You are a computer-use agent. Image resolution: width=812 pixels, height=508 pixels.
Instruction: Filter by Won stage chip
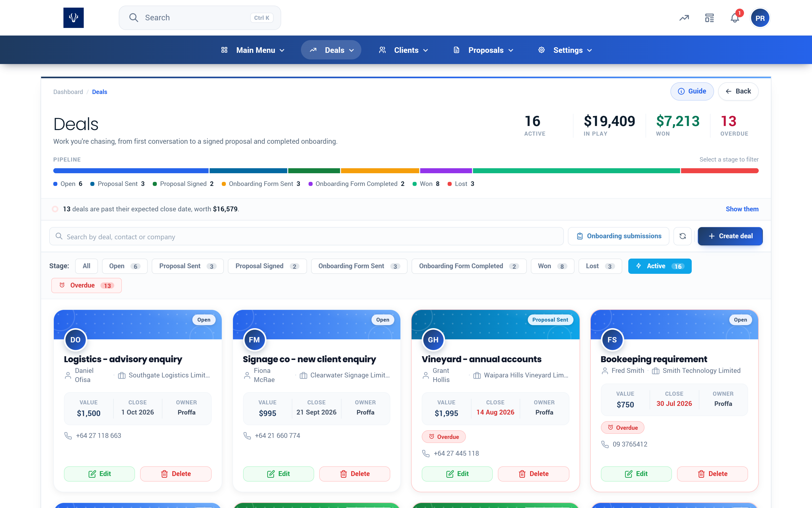click(x=552, y=266)
